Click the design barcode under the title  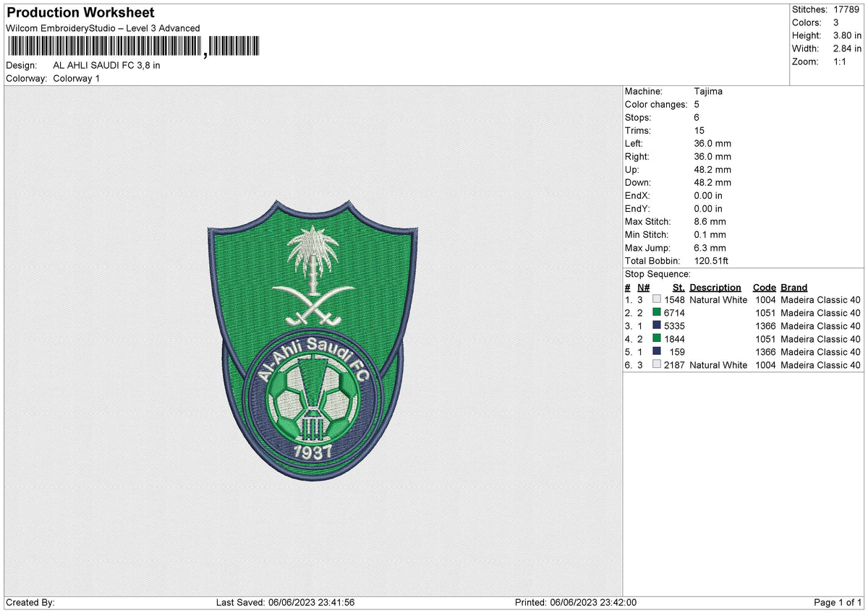pyautogui.click(x=135, y=47)
